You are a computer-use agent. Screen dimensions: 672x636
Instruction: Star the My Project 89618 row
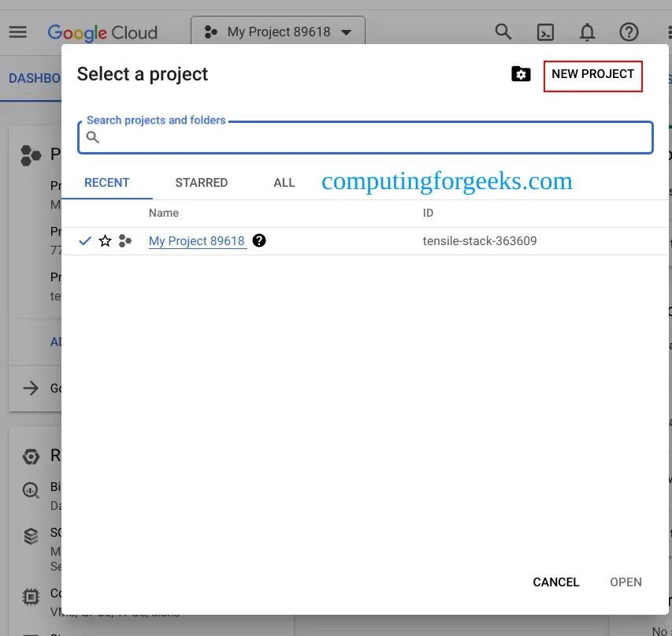pos(105,240)
